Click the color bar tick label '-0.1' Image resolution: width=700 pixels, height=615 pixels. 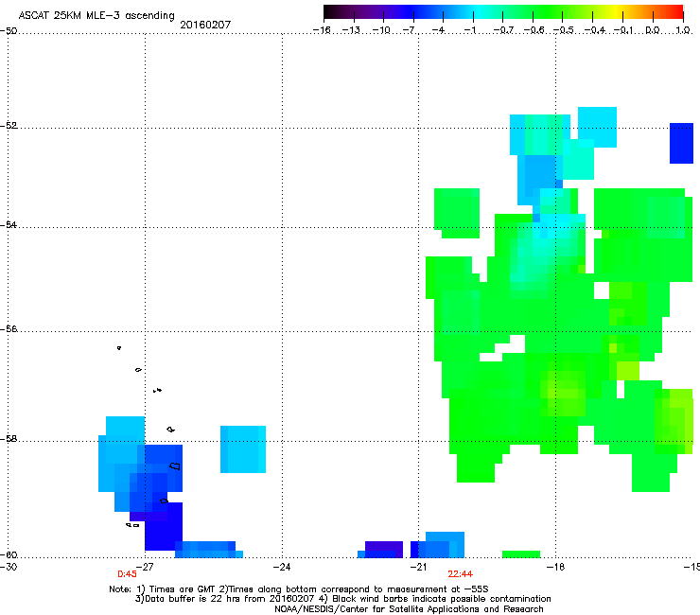point(623,30)
